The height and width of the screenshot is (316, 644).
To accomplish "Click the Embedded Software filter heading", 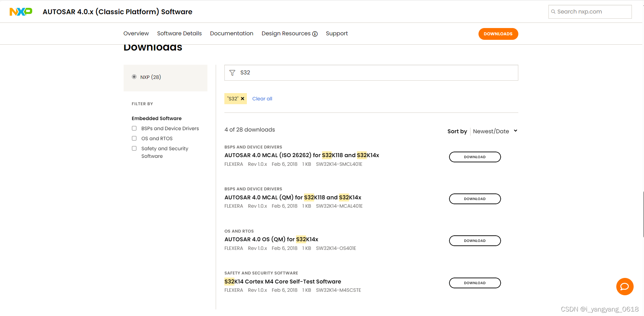I will tap(156, 118).
